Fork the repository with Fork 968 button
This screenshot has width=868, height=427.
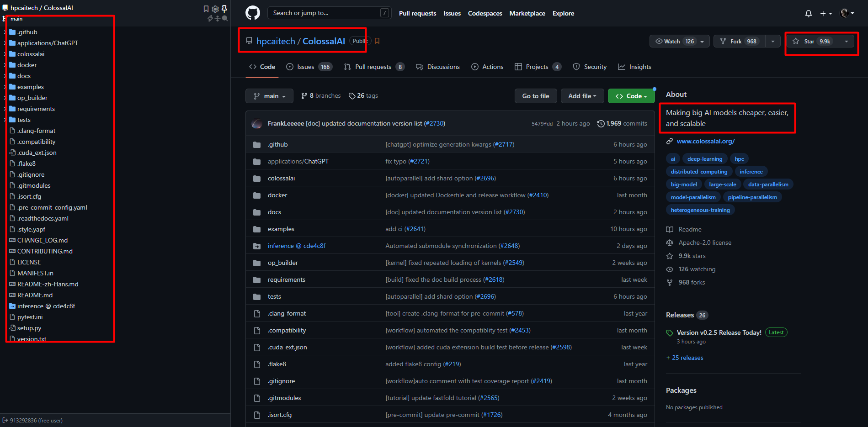(740, 42)
